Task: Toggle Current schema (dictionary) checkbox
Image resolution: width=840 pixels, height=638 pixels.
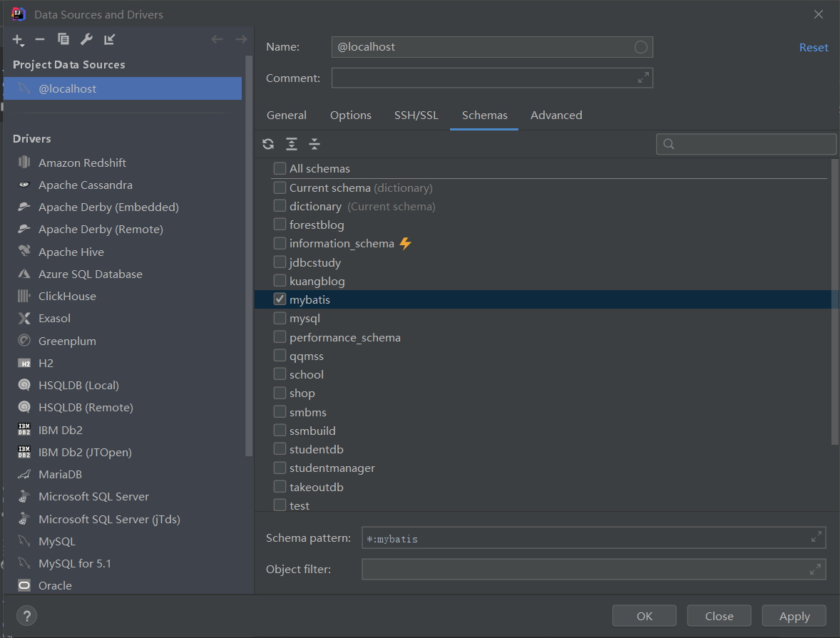Action: [x=280, y=187]
